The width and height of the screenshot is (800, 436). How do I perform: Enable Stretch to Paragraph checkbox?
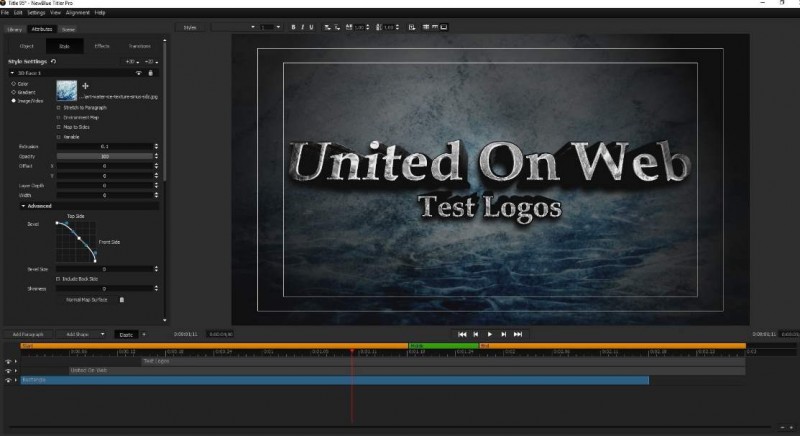[x=58, y=108]
